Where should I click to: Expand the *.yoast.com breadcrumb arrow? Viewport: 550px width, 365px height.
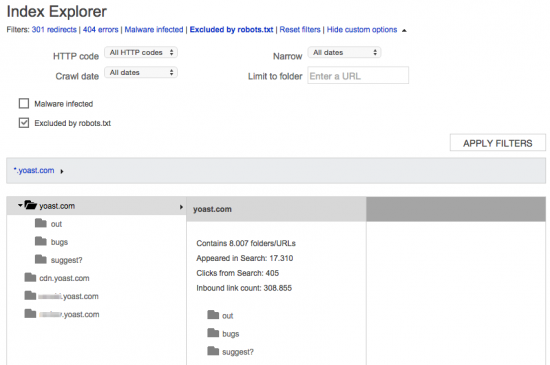(x=62, y=171)
